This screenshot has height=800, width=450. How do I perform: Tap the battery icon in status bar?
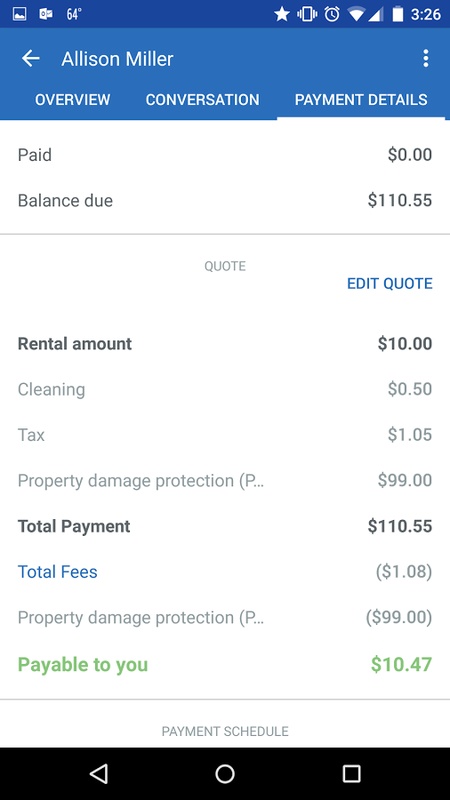(x=398, y=14)
